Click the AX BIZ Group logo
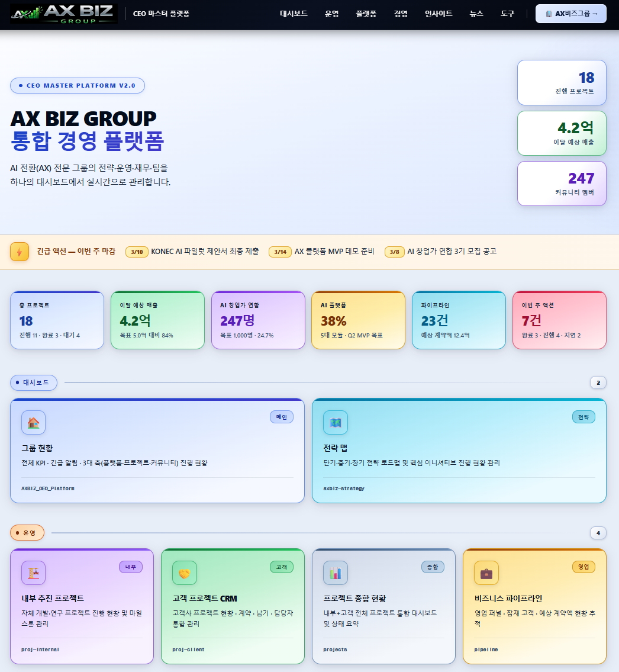This screenshot has width=619, height=672. pos(63,14)
